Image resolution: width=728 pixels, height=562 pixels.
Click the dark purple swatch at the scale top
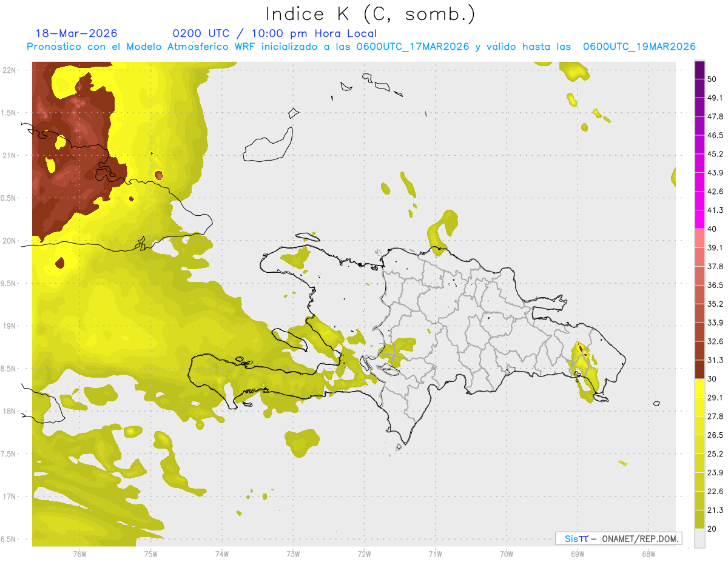click(x=699, y=70)
